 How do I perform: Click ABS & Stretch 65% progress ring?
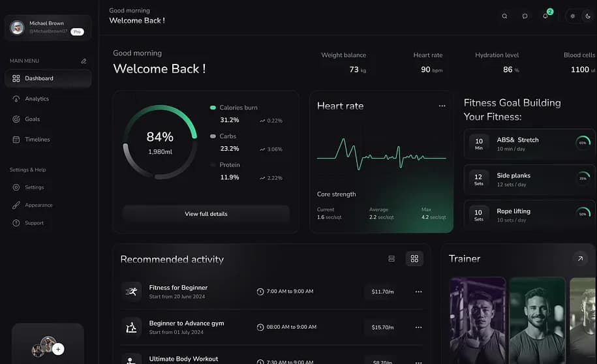pyautogui.click(x=583, y=143)
